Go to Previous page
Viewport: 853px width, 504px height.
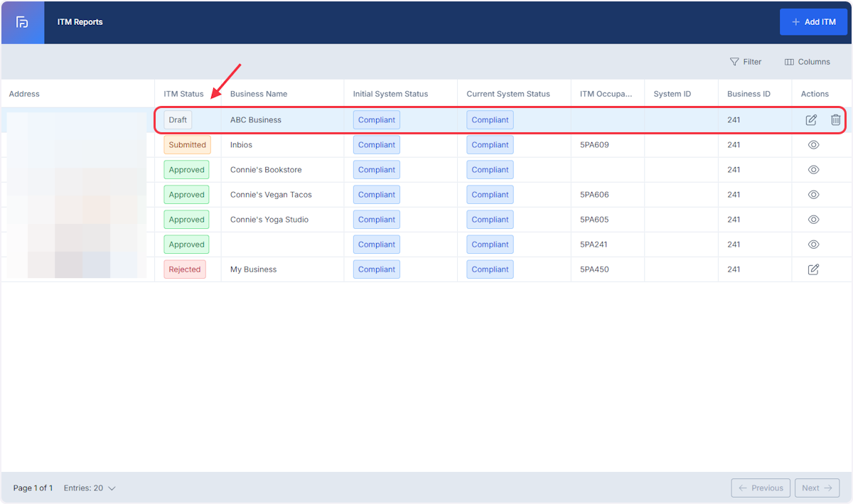pos(761,488)
